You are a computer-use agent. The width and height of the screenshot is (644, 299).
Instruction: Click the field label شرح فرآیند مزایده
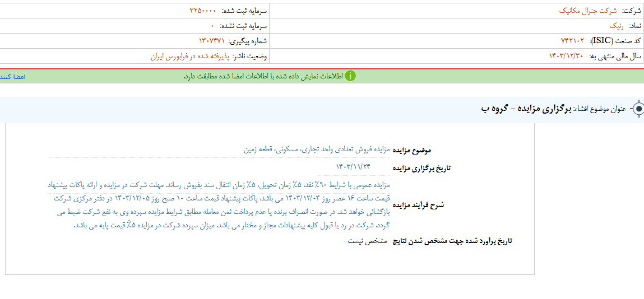(x=419, y=205)
